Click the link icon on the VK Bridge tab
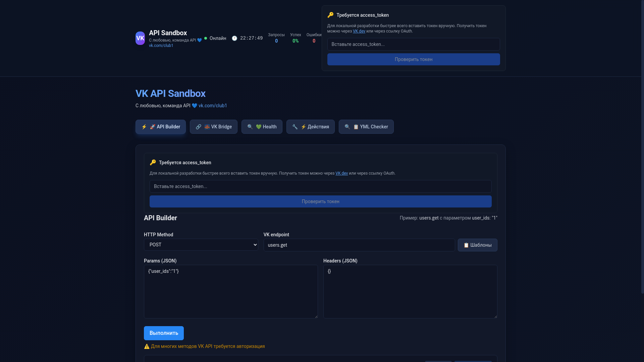 point(198,127)
